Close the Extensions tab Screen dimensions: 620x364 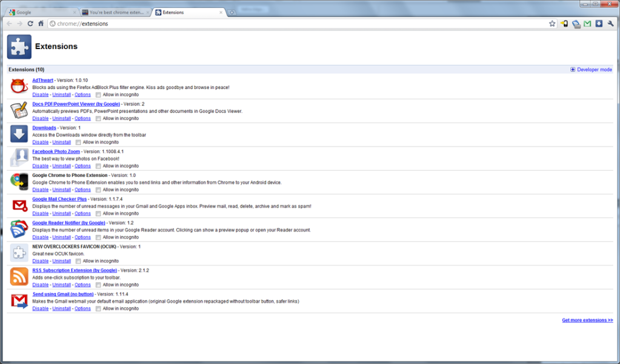[221, 12]
